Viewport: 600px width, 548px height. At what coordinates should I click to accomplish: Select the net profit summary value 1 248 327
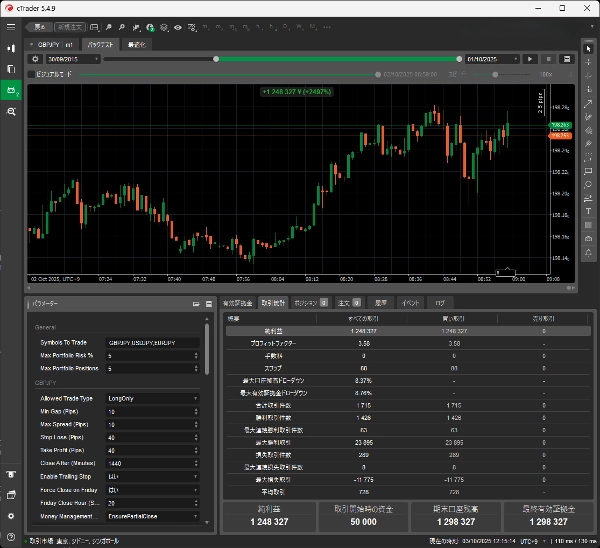coord(269,522)
